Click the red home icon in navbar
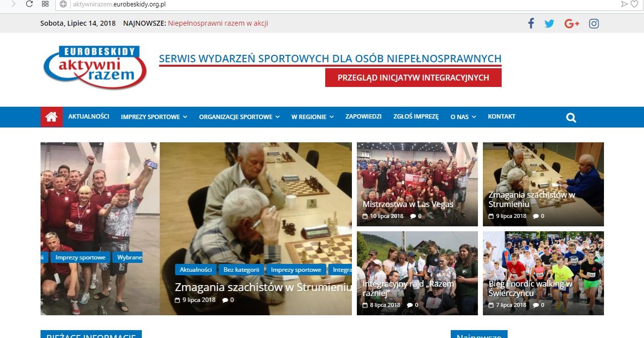Viewport: 644px width, 338px height. click(x=51, y=117)
